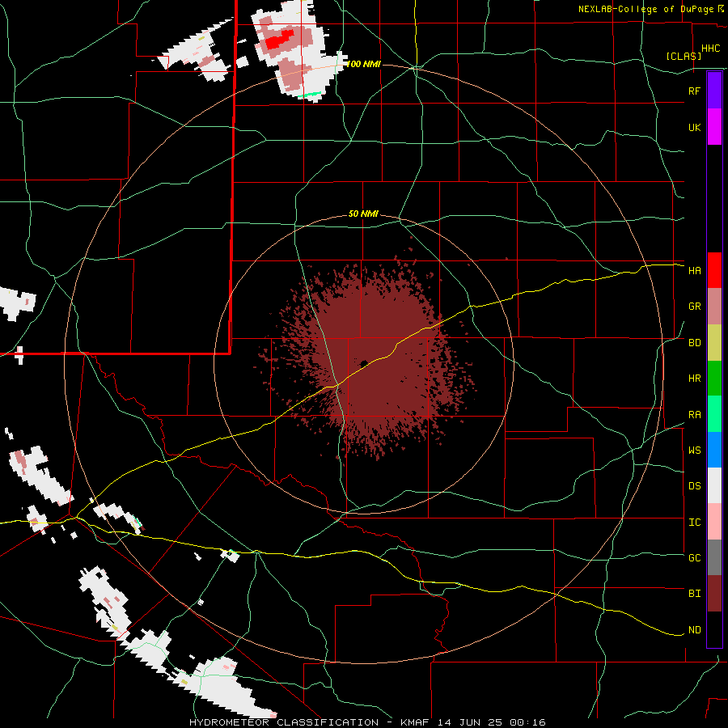Click the UK label beside the legend
Screen dimensions: 728x728
695,127
